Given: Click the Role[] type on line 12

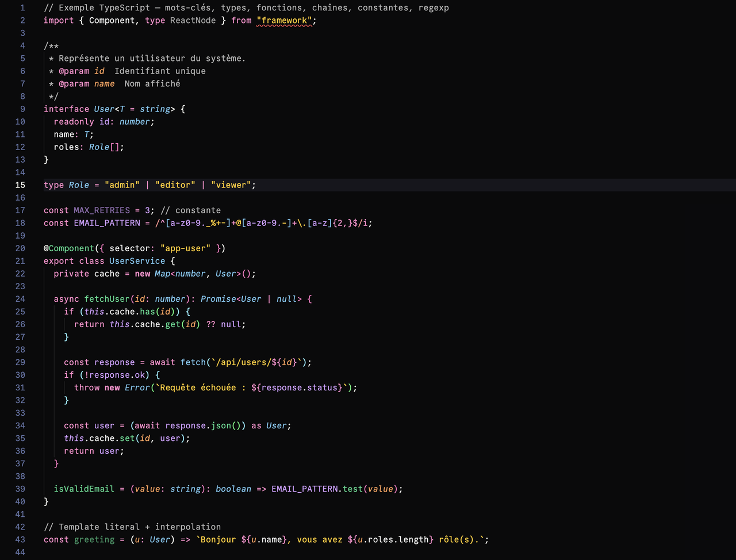Looking at the screenshot, I should coord(104,147).
